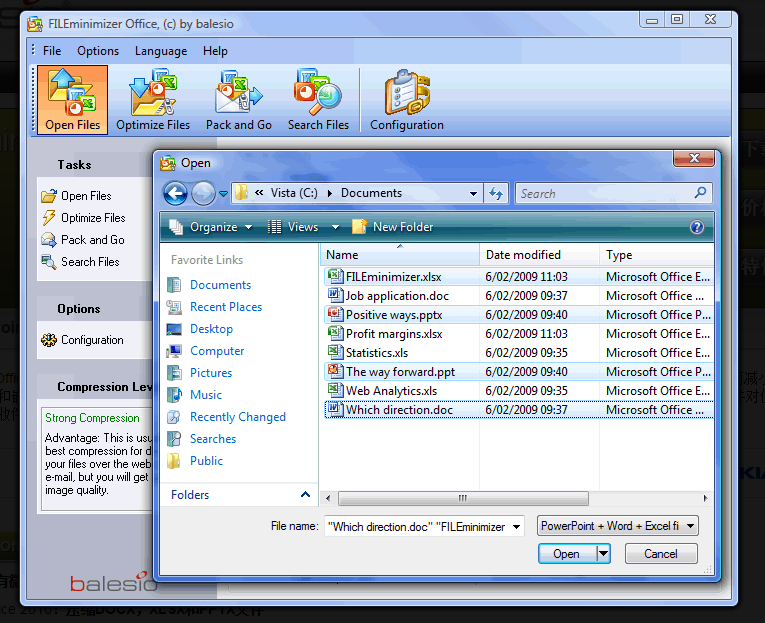The image size is (765, 623).
Task: Click the dialog help question icon
Action: click(x=697, y=227)
